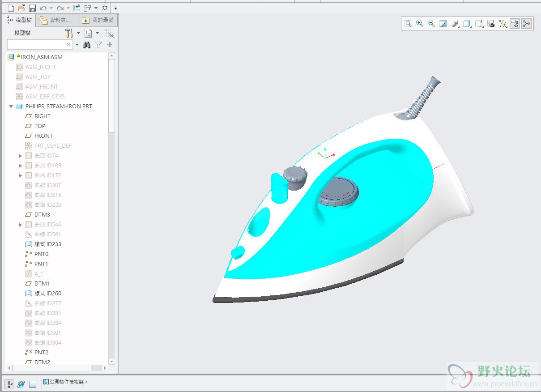Screen dimensions: 541x392
Task: Open Datum Display Filters icon
Action: click(503, 24)
